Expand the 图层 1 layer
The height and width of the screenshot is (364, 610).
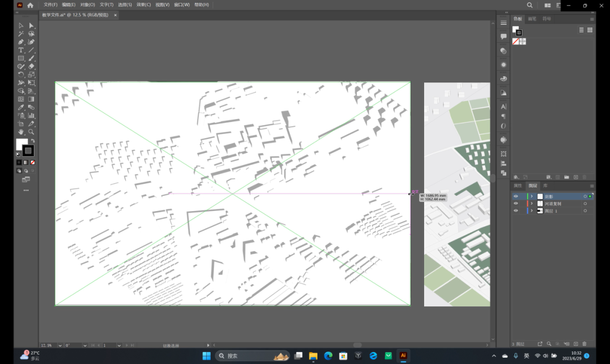532,210
